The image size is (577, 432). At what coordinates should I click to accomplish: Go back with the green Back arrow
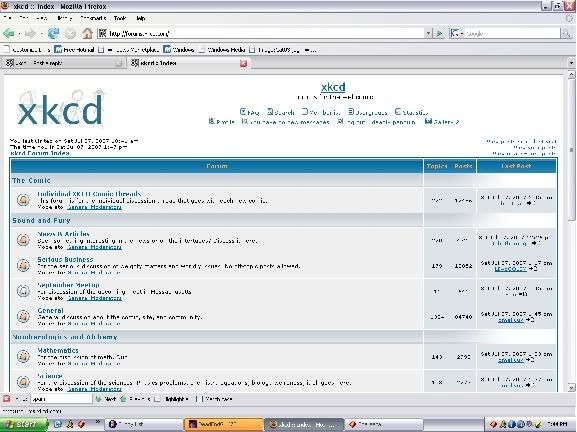click(8, 33)
